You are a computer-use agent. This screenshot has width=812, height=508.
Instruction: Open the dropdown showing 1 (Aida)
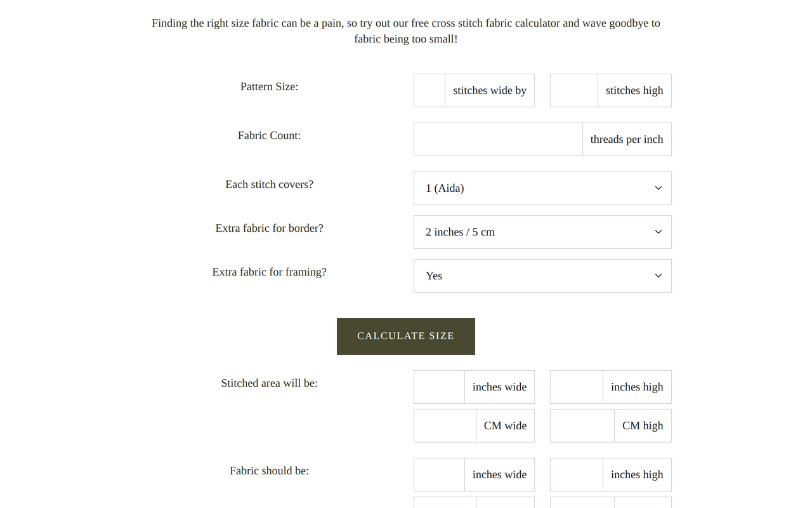(542, 188)
